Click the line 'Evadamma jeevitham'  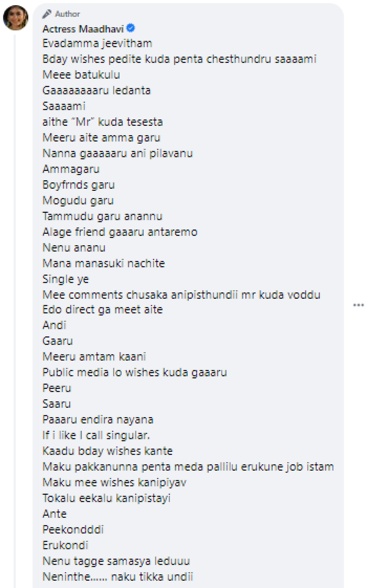tap(97, 43)
